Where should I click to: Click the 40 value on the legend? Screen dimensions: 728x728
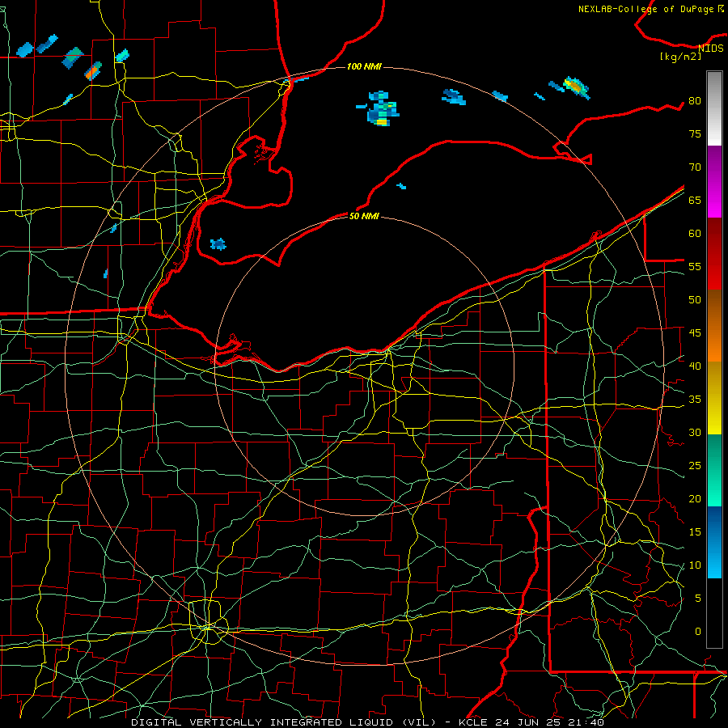(x=695, y=366)
